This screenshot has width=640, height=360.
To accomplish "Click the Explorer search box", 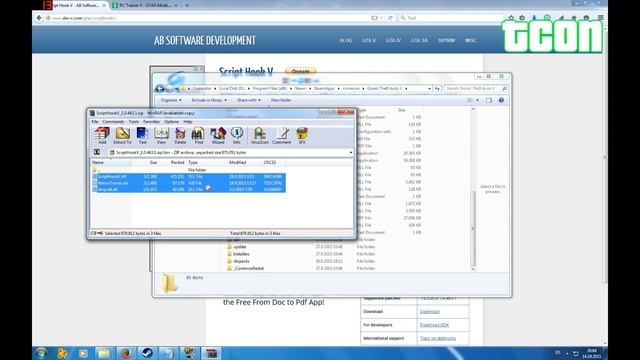I will pyautogui.click(x=476, y=89).
